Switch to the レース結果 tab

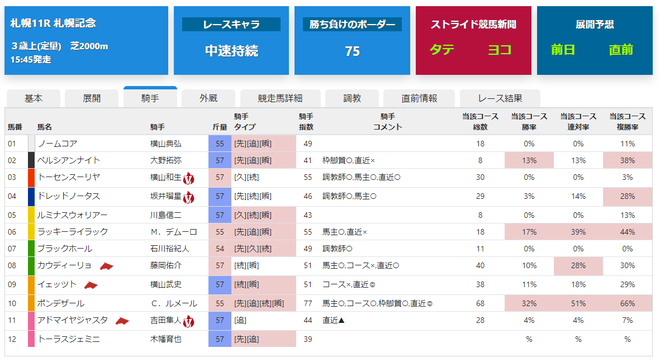[x=500, y=98]
